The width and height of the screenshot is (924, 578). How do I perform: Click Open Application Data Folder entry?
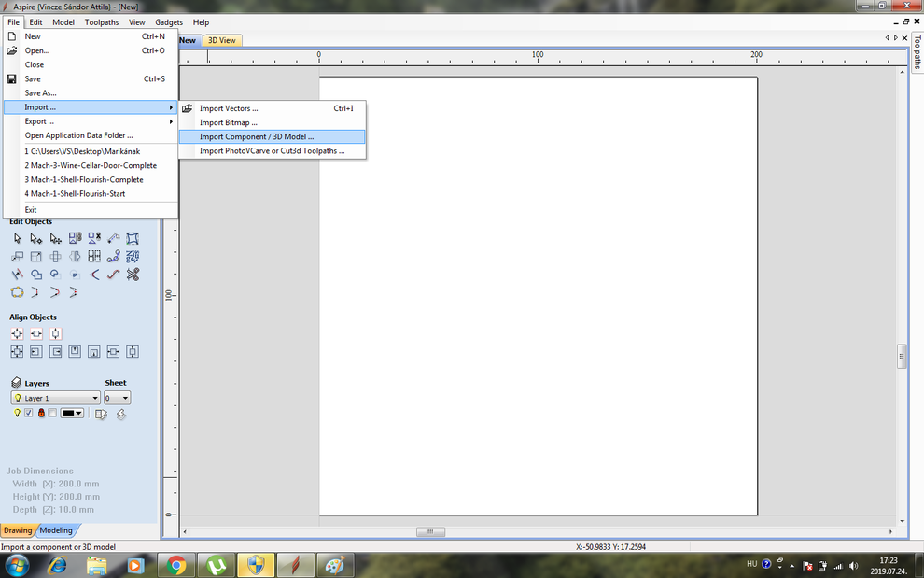tap(91, 135)
